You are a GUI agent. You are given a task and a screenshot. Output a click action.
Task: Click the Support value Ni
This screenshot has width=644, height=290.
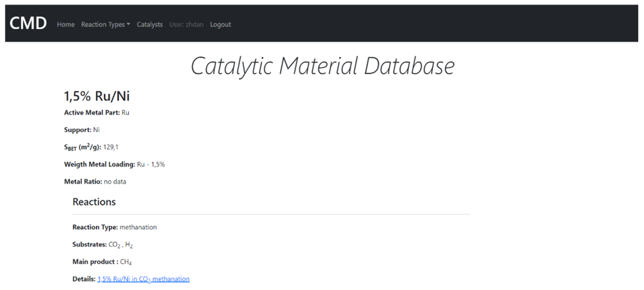click(x=96, y=130)
